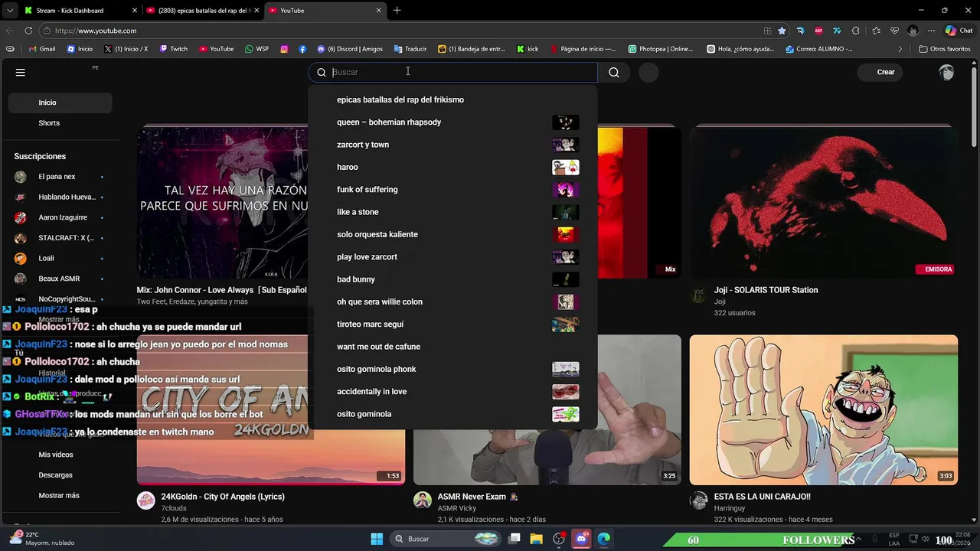Open 'ESTA ES LA UNI CARAJO!!' video title
Screen dimensions: 980x551
(762, 497)
